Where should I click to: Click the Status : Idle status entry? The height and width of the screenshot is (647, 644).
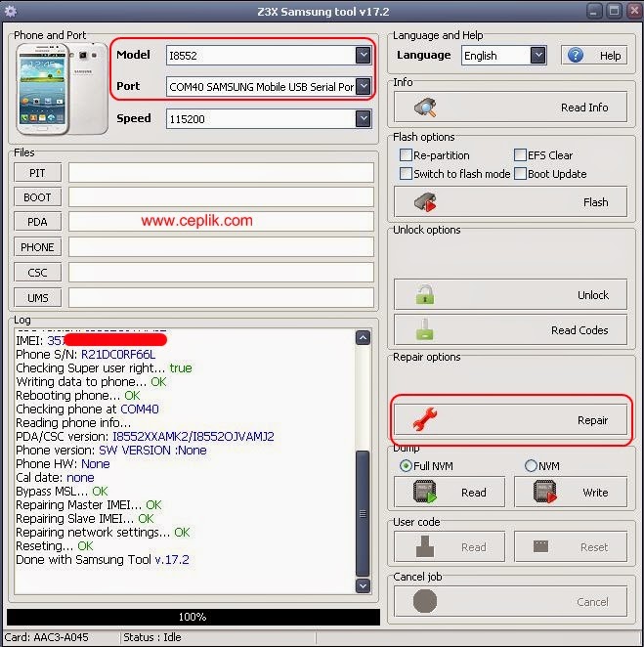coord(152,637)
